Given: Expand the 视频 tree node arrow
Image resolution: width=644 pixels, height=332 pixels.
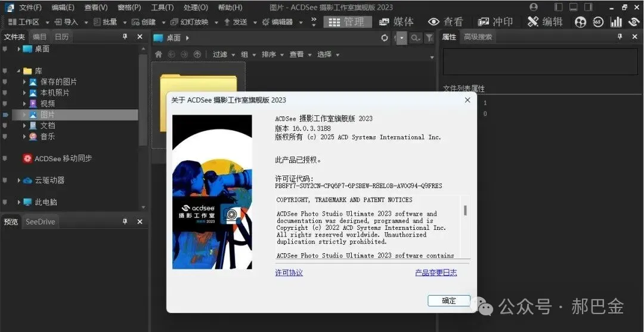Looking at the screenshot, I should point(24,104).
